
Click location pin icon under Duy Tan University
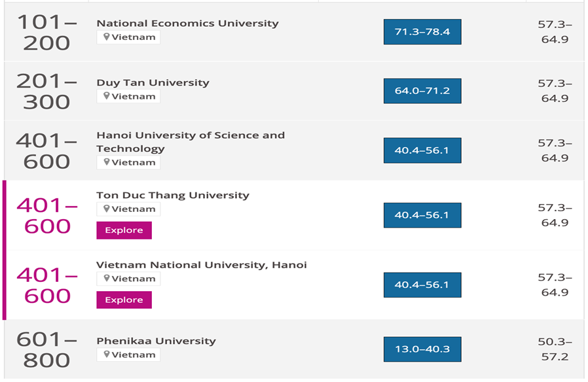click(107, 96)
